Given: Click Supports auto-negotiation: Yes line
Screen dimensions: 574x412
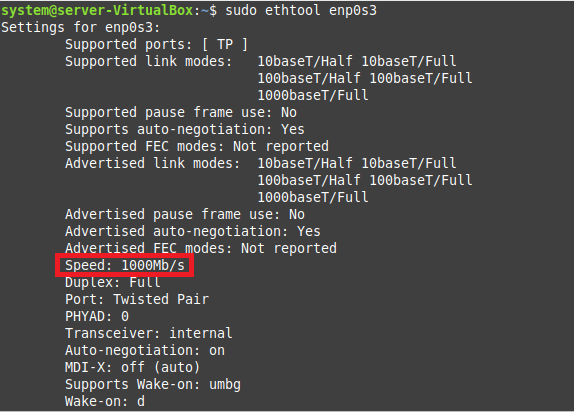Looking at the screenshot, I should tap(184, 129).
